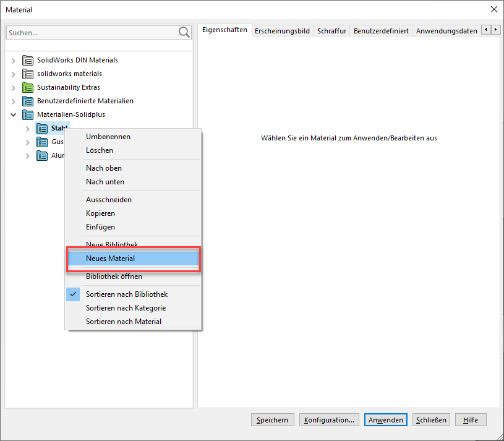Image resolution: width=504 pixels, height=441 pixels.
Task: Expand the SolidWorks DIN Materials node
Action: [14, 61]
